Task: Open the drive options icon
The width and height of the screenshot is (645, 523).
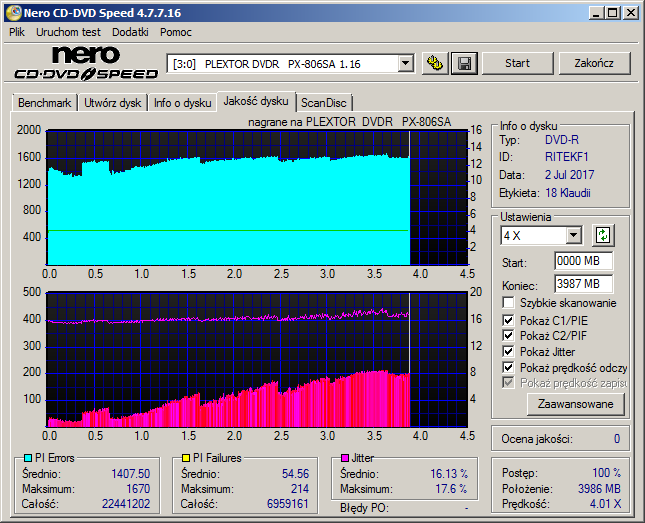Action: [435, 63]
